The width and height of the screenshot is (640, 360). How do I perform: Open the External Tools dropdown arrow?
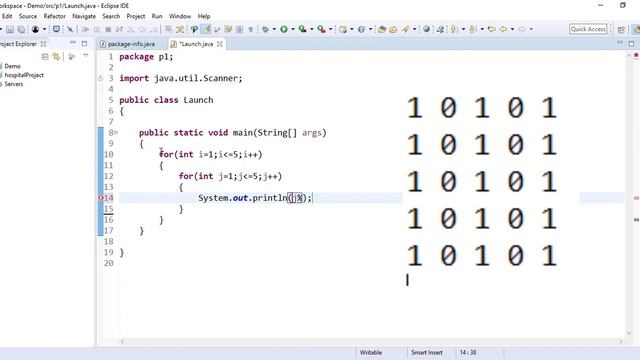(331, 29)
